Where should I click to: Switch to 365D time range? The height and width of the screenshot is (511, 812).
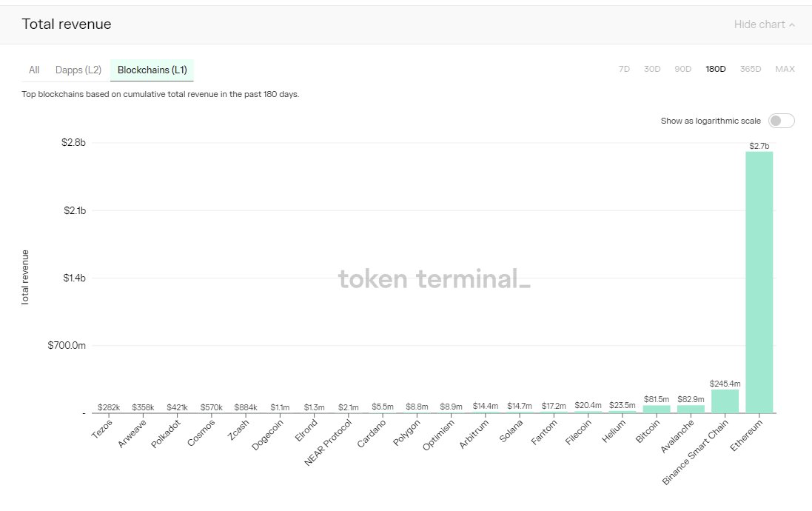(x=751, y=69)
